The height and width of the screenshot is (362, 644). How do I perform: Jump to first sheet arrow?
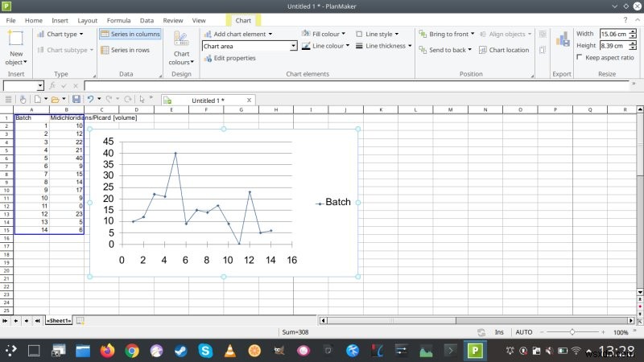tap(5, 320)
